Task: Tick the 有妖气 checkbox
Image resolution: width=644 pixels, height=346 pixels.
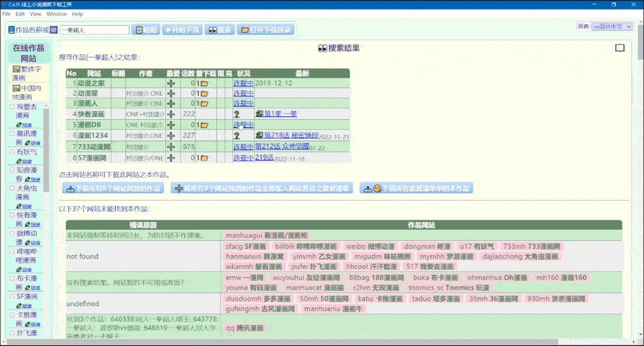Action: (12, 152)
